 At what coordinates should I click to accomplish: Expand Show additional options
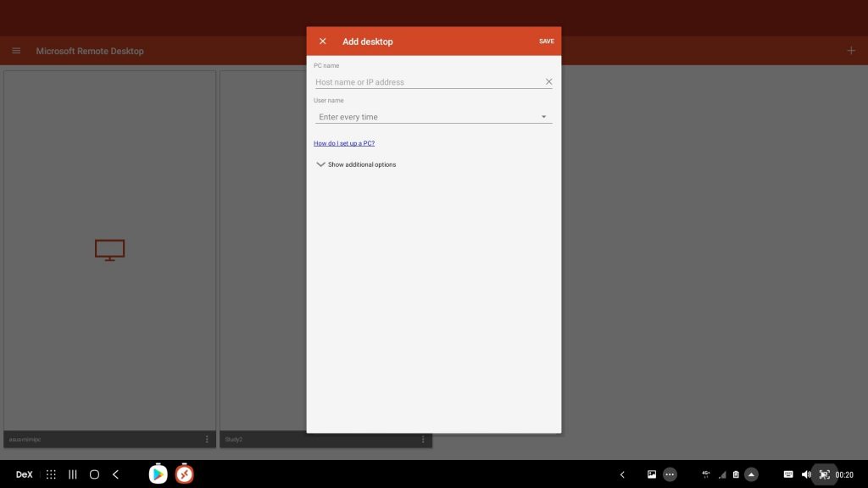click(x=356, y=164)
